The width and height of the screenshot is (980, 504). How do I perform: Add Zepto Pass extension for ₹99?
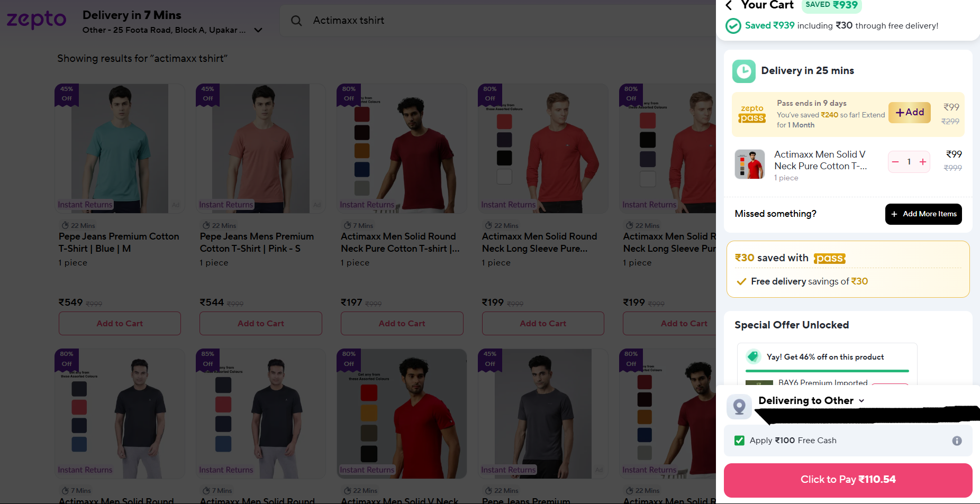[x=909, y=113]
